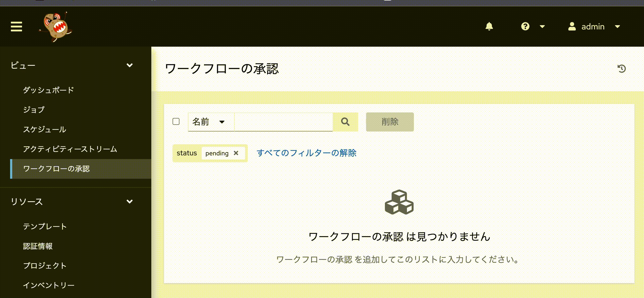
Task: Open the 名前 search key dropdown
Action: coord(210,122)
